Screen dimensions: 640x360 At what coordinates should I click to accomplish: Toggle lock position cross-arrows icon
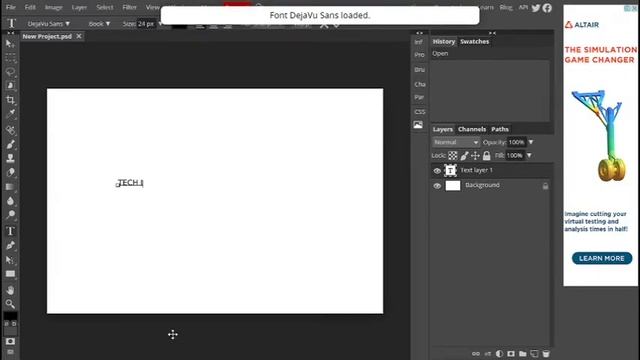click(x=475, y=156)
